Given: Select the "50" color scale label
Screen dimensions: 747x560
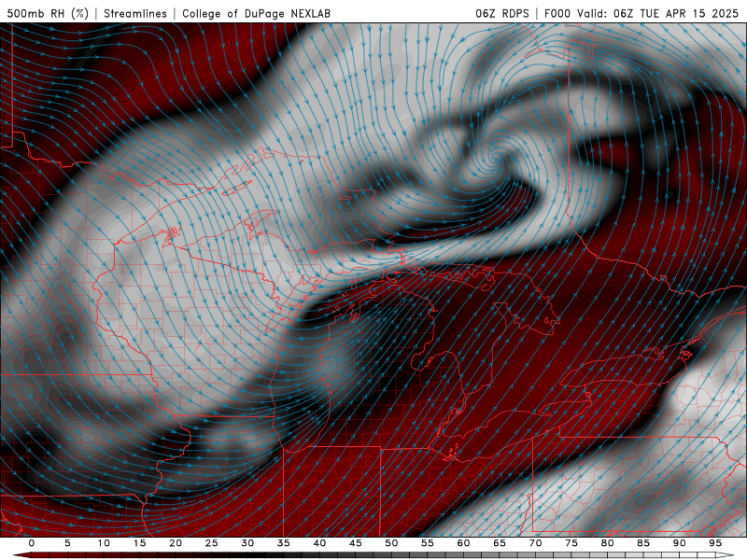Looking at the screenshot, I should [x=391, y=543].
